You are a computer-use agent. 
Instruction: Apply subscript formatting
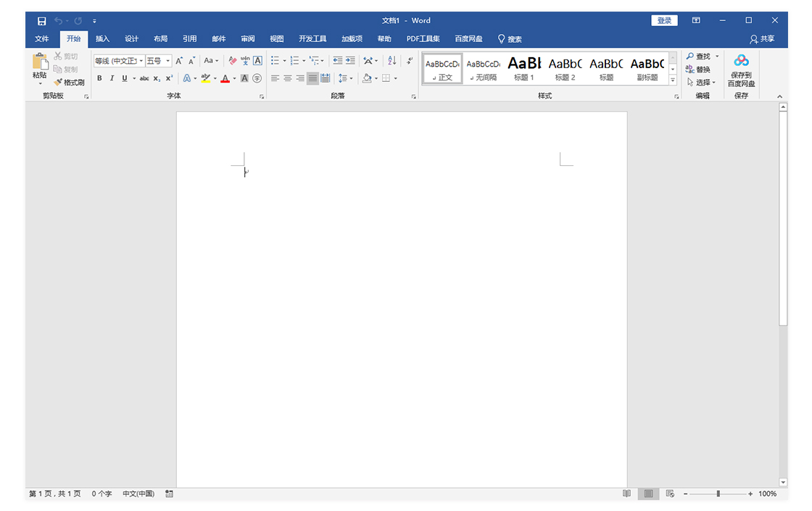(x=157, y=78)
